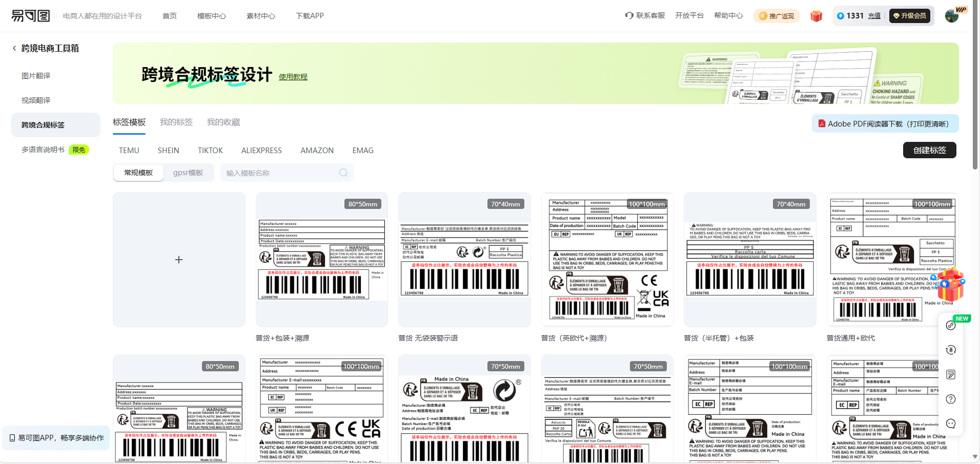Toggle to gpsr模板 template type
The height and width of the screenshot is (464, 980).
pos(188,173)
